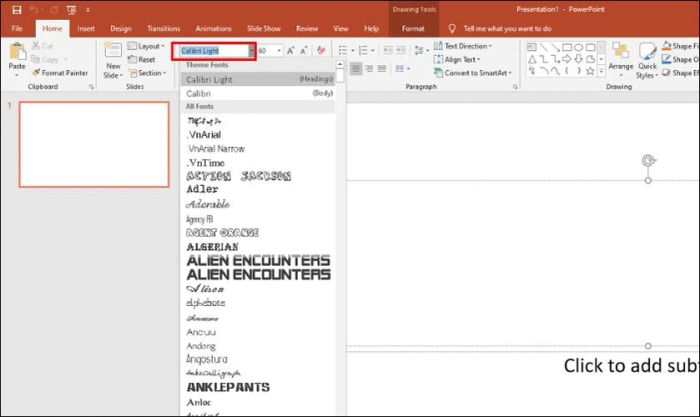Choose the .VnTime font

[x=205, y=163]
